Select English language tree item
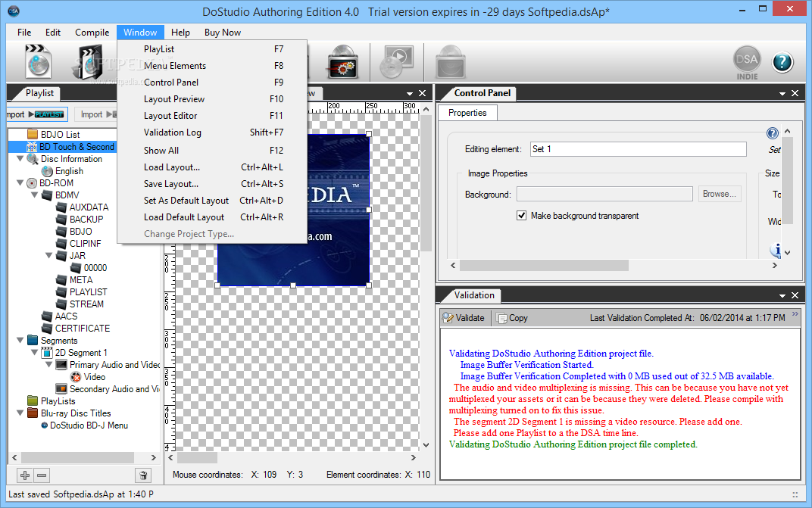This screenshot has width=812, height=508. 62,171
